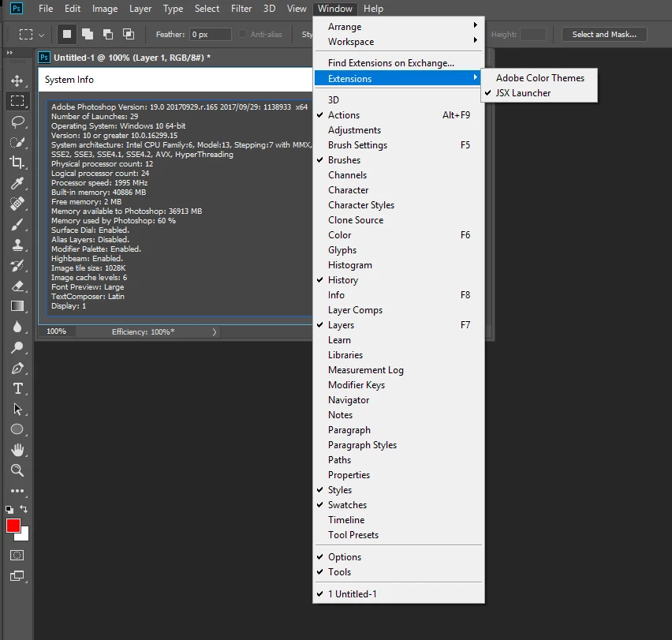Open the Extensions submenu

[x=398, y=78]
